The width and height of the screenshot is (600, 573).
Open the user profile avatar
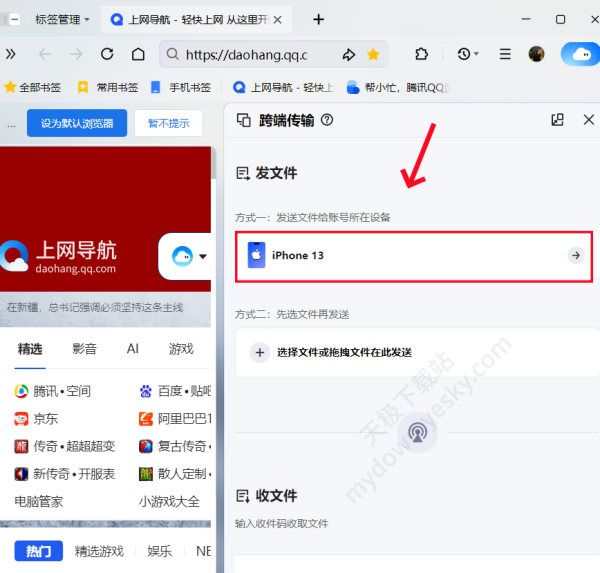point(537,54)
